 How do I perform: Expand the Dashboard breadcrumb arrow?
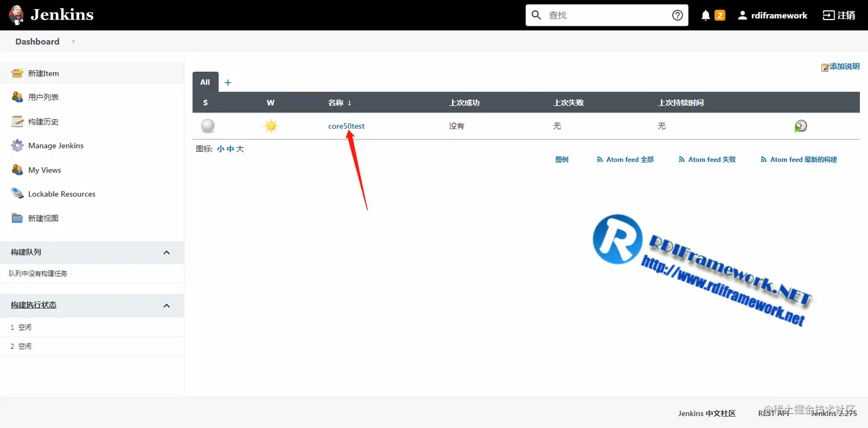(73, 41)
